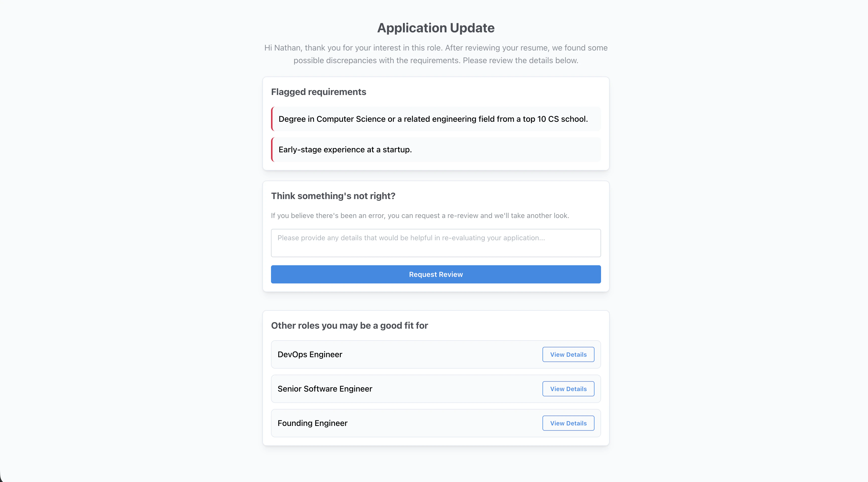The image size is (868, 482).
Task: Click the Application Update heading
Action: pos(436,28)
